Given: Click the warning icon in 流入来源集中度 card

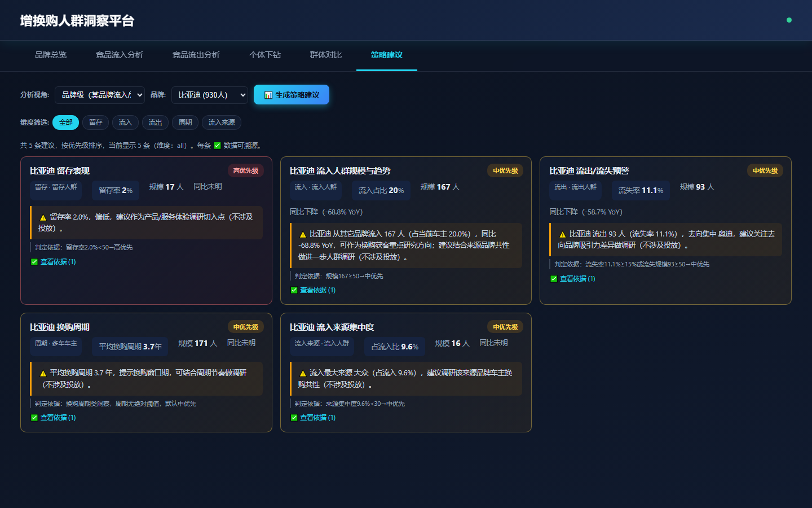Looking at the screenshot, I should pyautogui.click(x=303, y=373).
